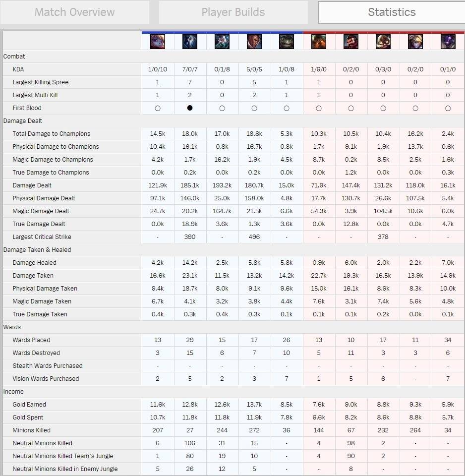Collapse the Income section

click(x=12, y=391)
